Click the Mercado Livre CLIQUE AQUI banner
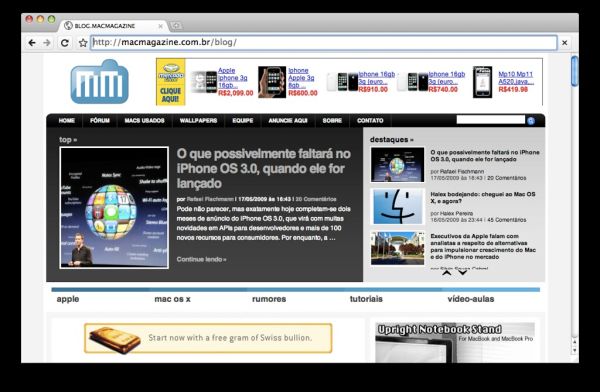The width and height of the screenshot is (600, 392). [171, 82]
